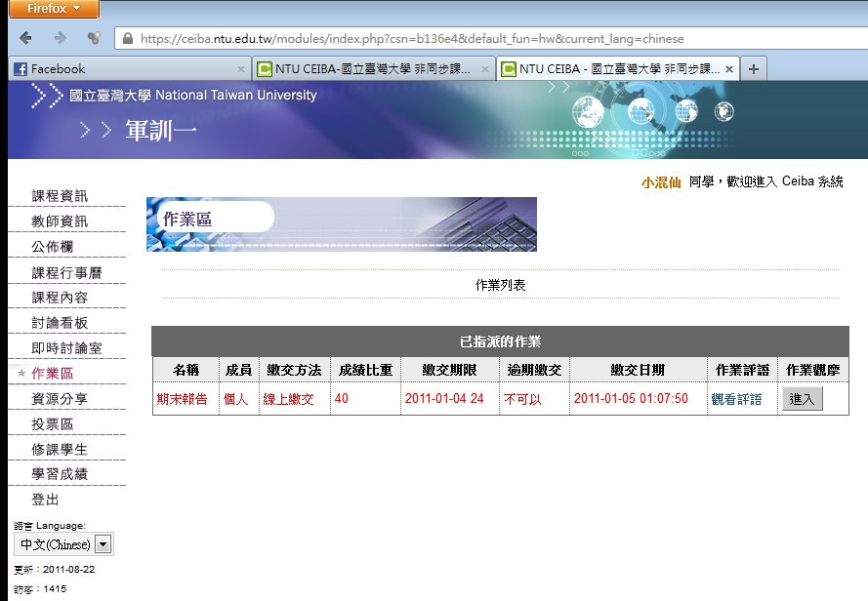Image resolution: width=868 pixels, height=601 pixels.
Task: Open the 中文(Chinese) language dropdown
Action: (x=63, y=544)
